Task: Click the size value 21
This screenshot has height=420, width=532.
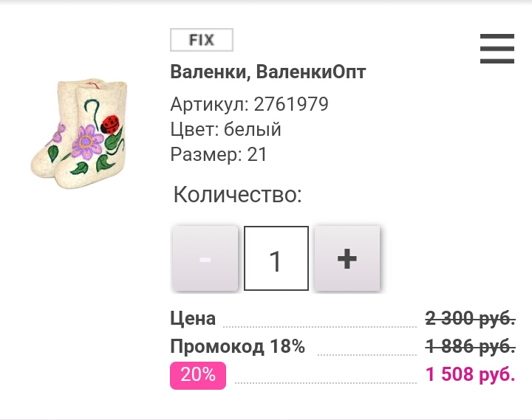Action: [257, 154]
